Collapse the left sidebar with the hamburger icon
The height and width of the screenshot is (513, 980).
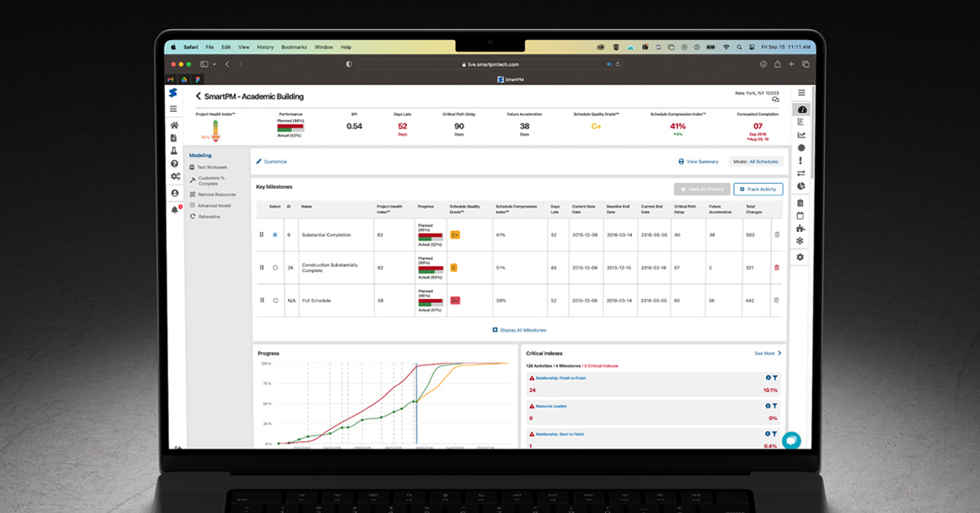[174, 108]
